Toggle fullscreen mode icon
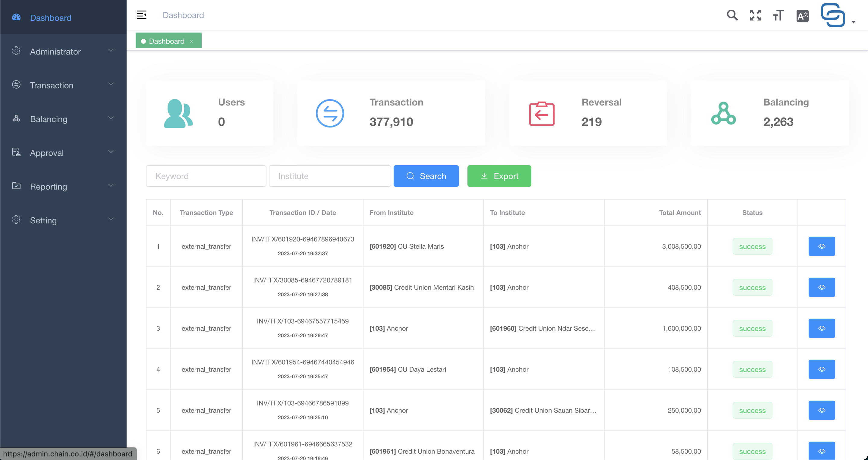The image size is (868, 460). (756, 15)
